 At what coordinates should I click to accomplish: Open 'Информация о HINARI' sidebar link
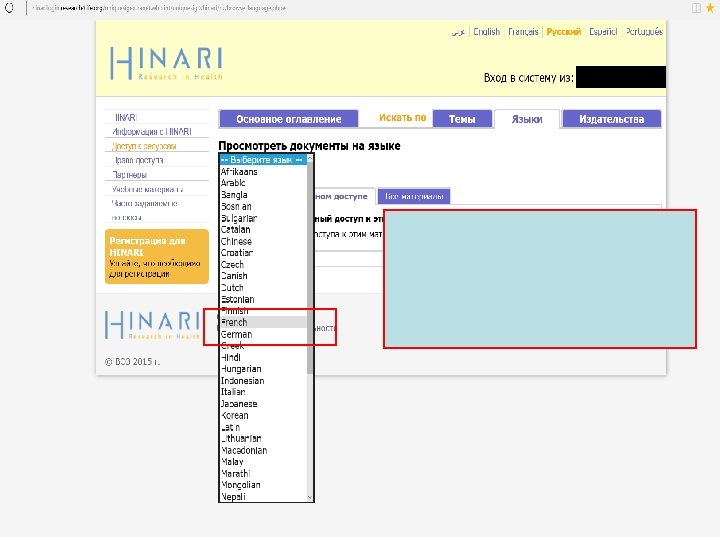(152, 132)
